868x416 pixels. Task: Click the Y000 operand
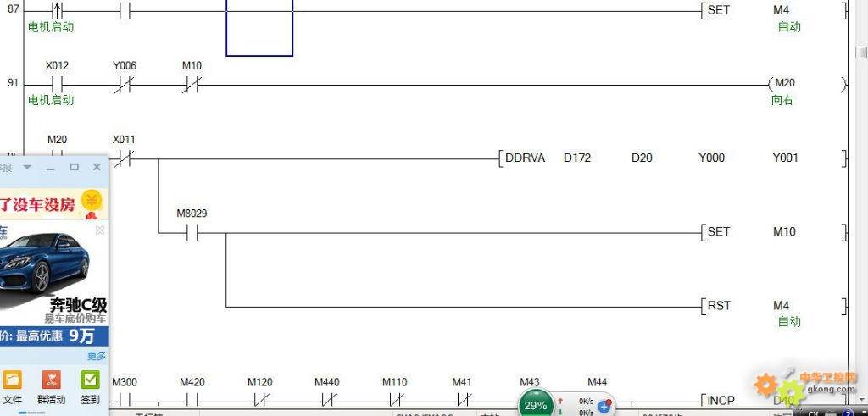[711, 158]
